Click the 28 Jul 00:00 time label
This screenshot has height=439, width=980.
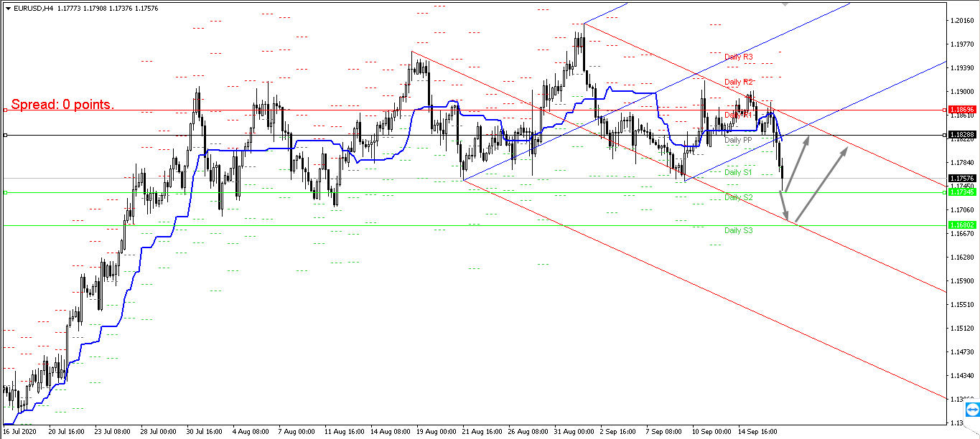(x=159, y=433)
